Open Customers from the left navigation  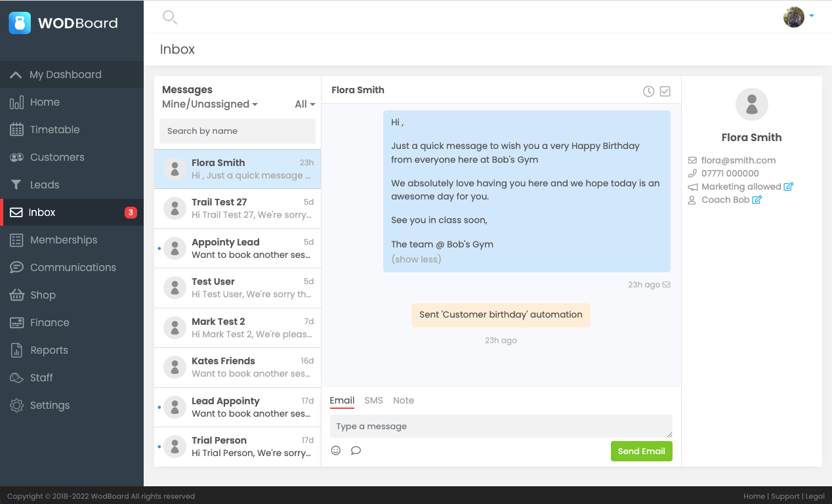tap(57, 157)
